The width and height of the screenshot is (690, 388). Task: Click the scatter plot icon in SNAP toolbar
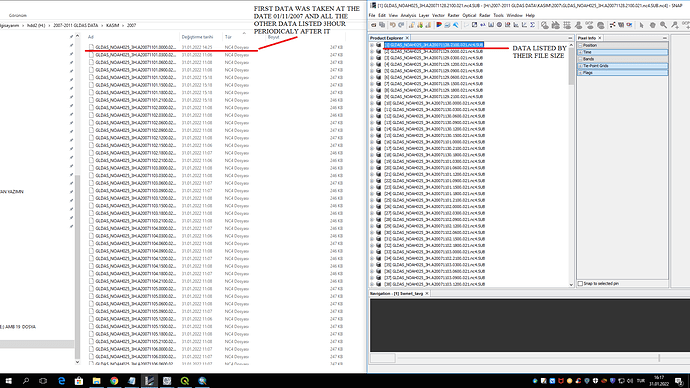coord(524,25)
